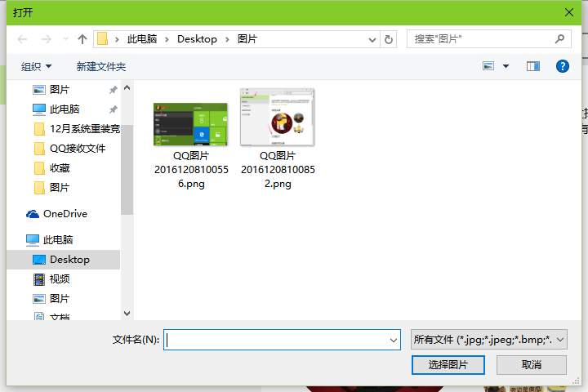Expand the address bar history dropdown
Viewport: 588px width, 392px height.
(x=372, y=38)
